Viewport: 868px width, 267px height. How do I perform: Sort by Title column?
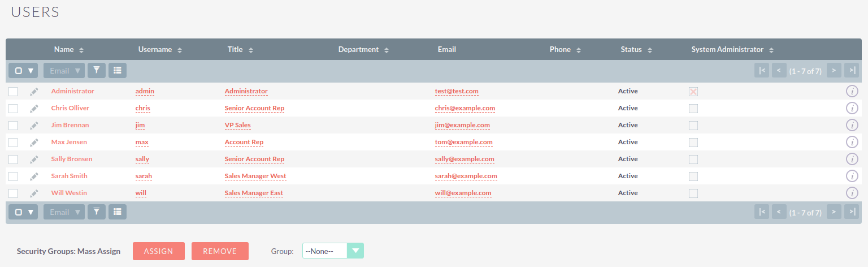240,49
